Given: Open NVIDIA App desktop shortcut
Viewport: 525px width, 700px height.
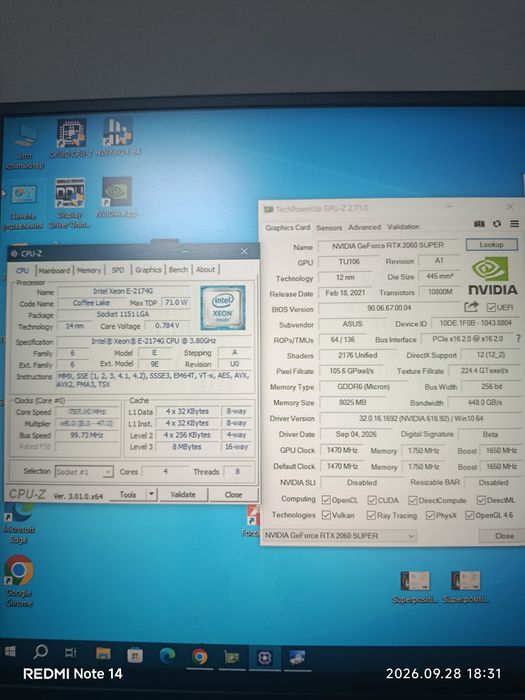Looking at the screenshot, I should [117, 197].
